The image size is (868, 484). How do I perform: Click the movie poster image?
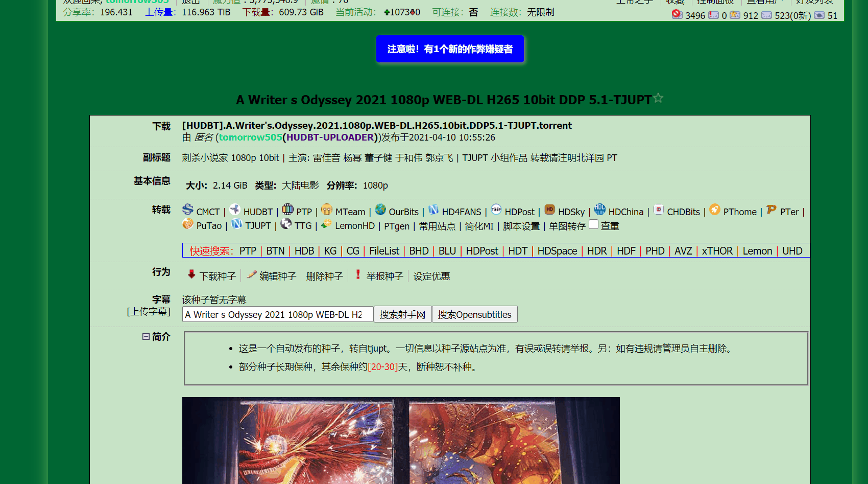click(401, 441)
